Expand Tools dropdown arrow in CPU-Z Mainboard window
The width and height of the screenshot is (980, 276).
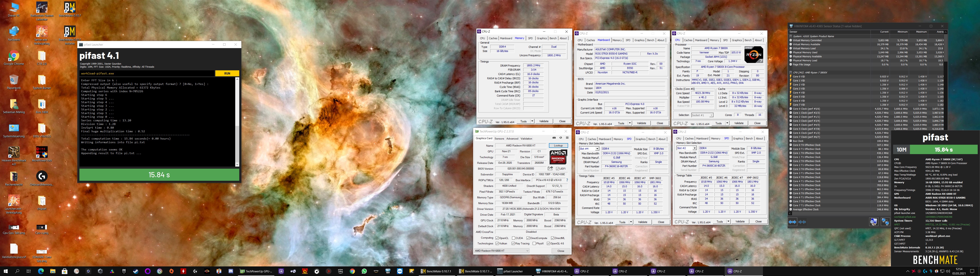[630, 123]
